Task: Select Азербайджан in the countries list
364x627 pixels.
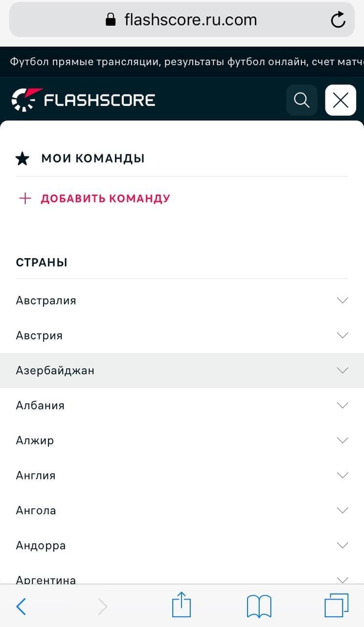Action: [x=55, y=370]
